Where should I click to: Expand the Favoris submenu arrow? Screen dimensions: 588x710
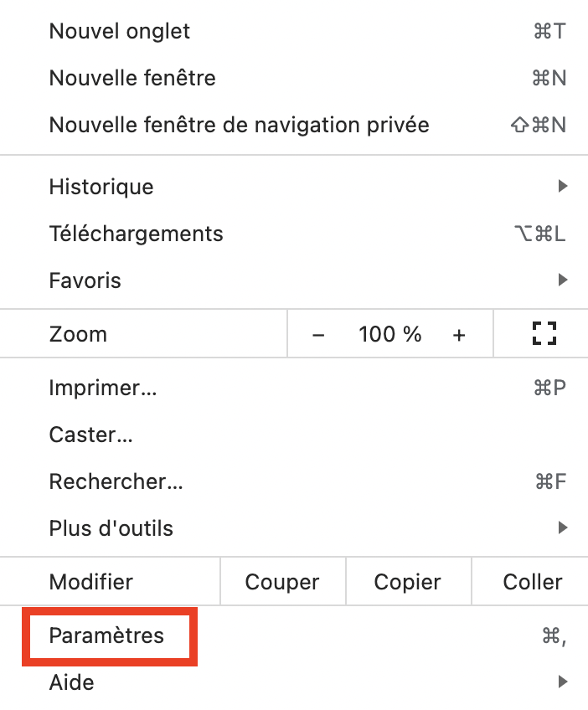click(563, 280)
